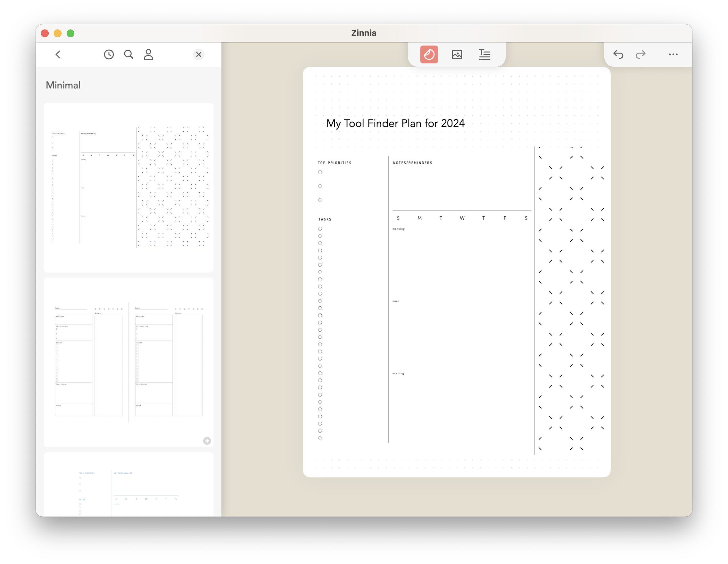Go back with the sidebar chevron
This screenshot has height=564, width=728.
point(58,54)
